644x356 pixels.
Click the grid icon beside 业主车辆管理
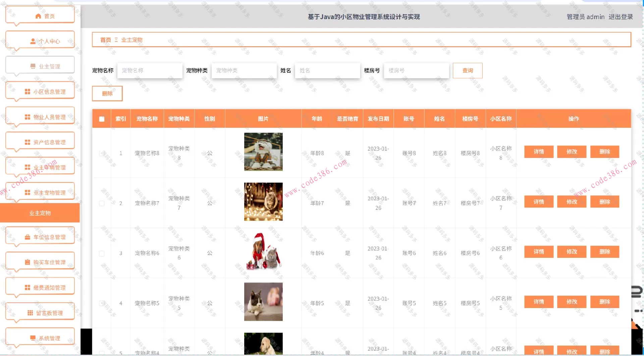tap(28, 167)
